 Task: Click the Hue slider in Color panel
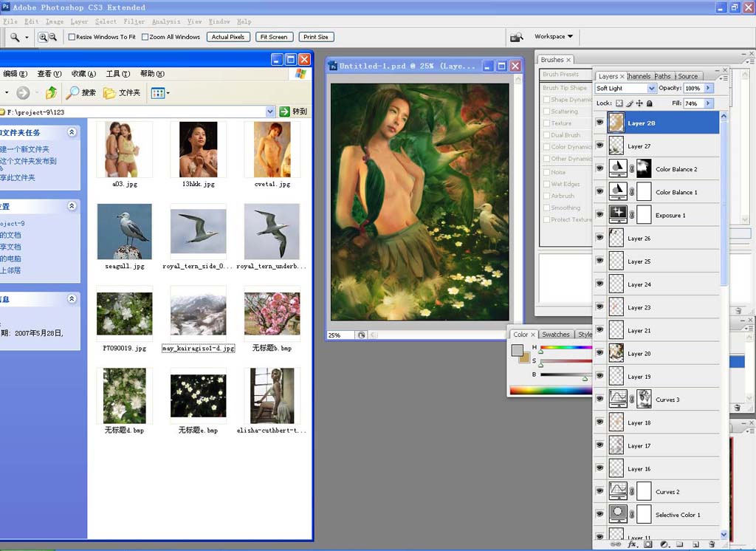(566, 347)
